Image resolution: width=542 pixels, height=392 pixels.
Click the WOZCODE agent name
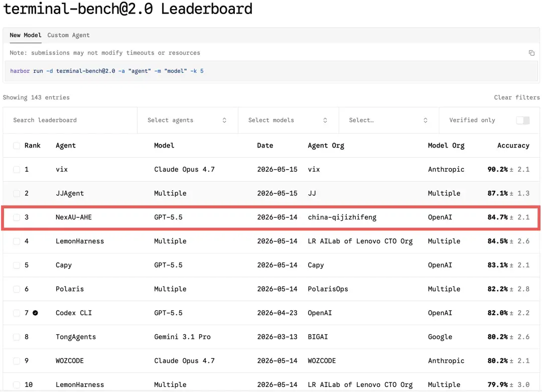click(x=69, y=360)
